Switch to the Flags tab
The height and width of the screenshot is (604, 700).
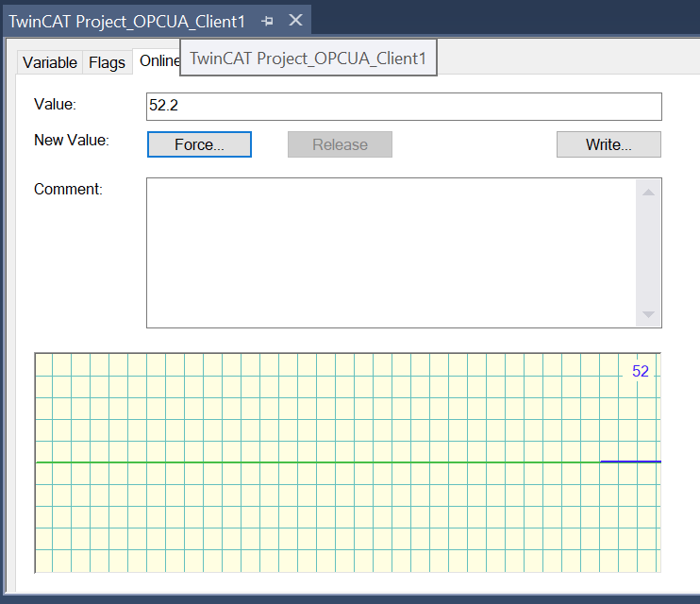click(107, 62)
